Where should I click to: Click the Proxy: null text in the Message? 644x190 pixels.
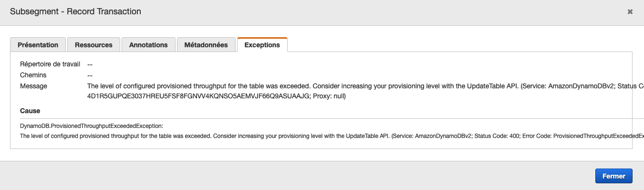[329, 96]
